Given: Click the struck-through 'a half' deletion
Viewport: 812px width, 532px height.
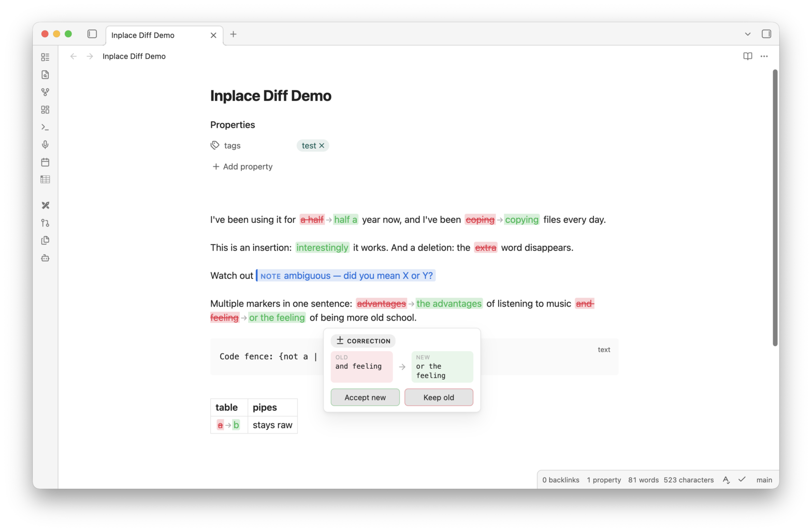Looking at the screenshot, I should pyautogui.click(x=312, y=220).
